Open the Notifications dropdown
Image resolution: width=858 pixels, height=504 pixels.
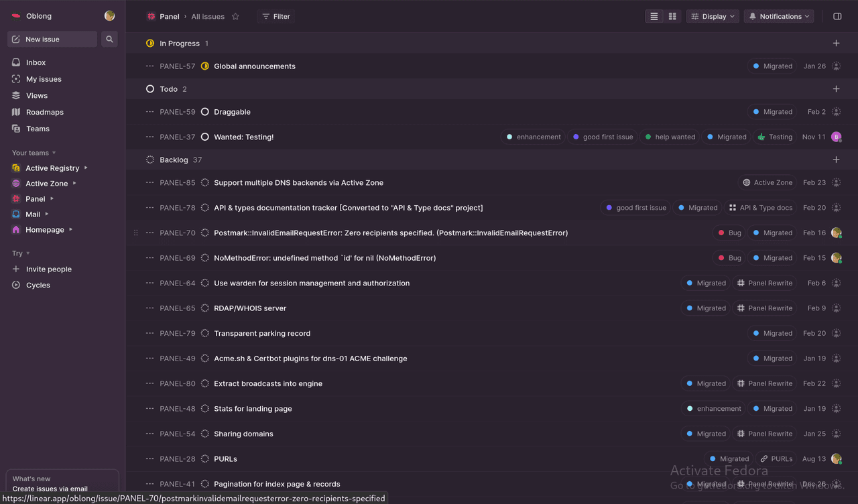click(779, 17)
